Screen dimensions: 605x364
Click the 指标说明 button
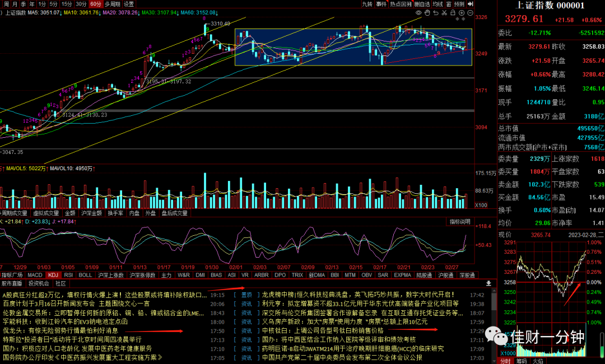(x=460, y=222)
